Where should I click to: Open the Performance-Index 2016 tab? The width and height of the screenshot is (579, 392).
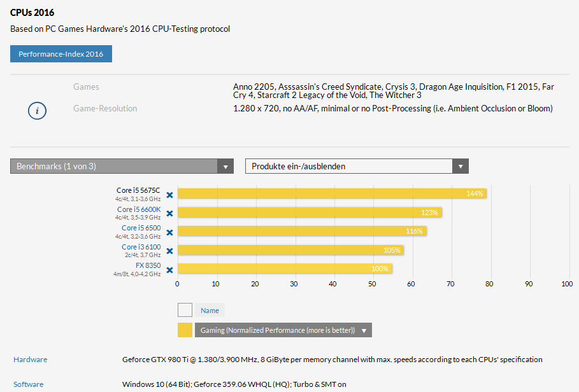61,54
